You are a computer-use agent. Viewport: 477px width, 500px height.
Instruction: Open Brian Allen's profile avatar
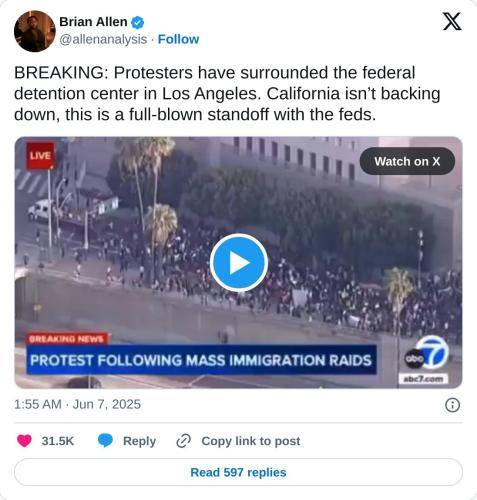point(35,31)
